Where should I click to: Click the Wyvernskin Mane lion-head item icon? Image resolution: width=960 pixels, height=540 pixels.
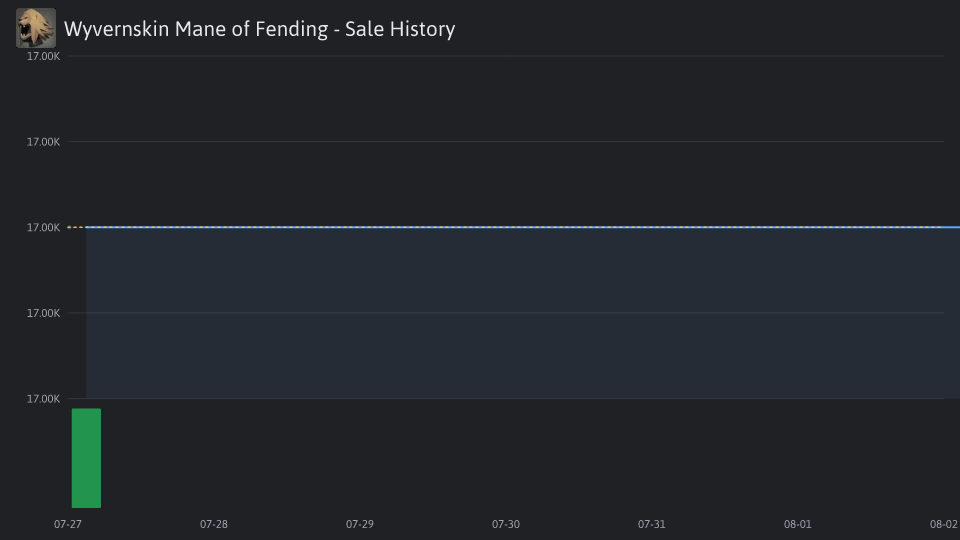(36, 28)
